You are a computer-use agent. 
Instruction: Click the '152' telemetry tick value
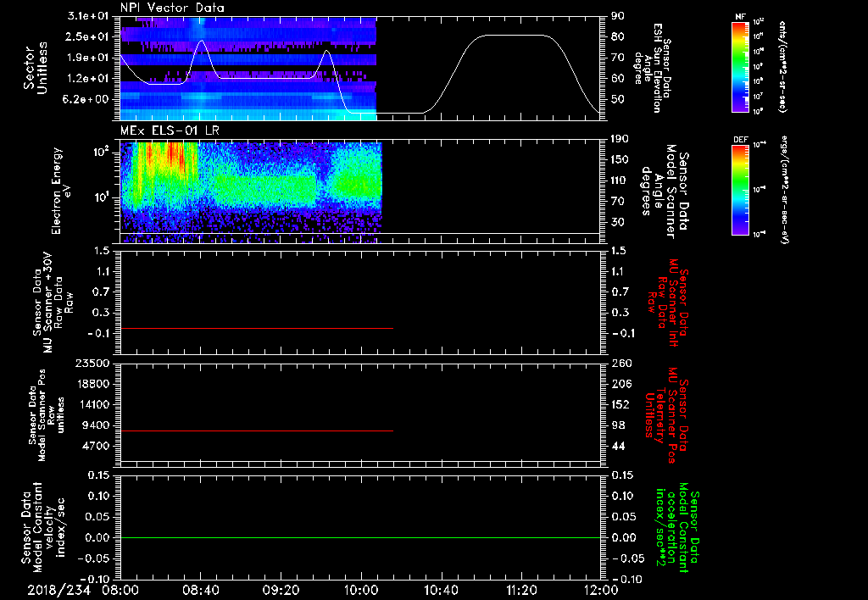click(x=621, y=404)
